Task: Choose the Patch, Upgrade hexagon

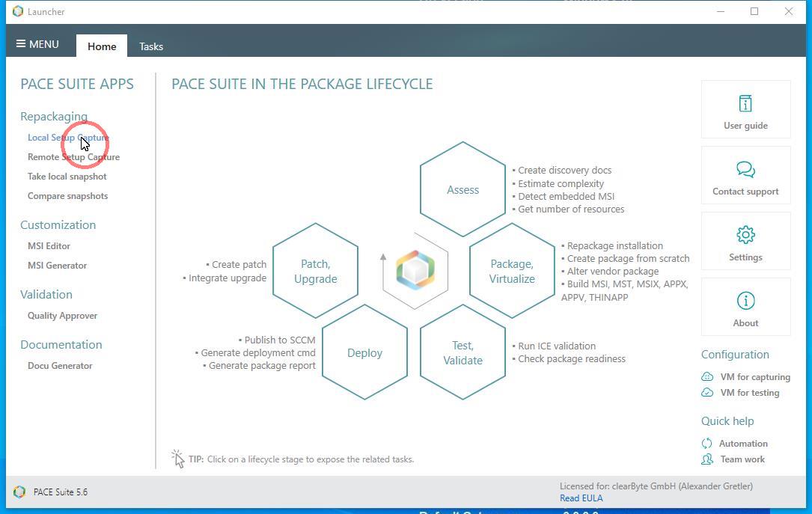Action: pos(315,271)
